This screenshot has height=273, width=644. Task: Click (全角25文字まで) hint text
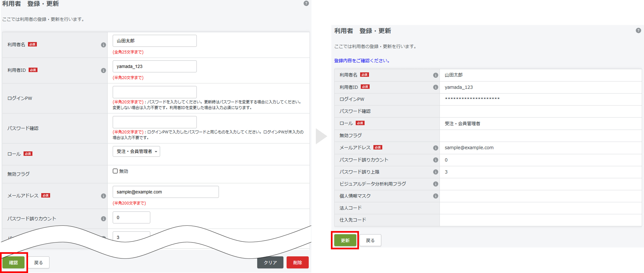pos(128,52)
